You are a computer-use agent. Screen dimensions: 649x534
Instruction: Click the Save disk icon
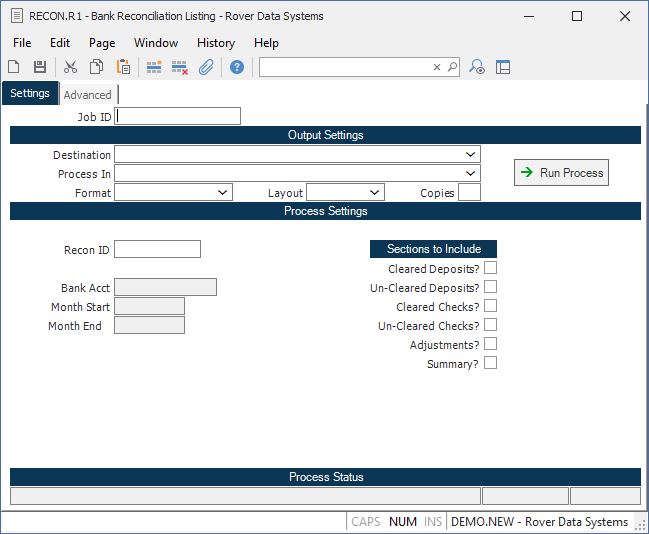40,67
